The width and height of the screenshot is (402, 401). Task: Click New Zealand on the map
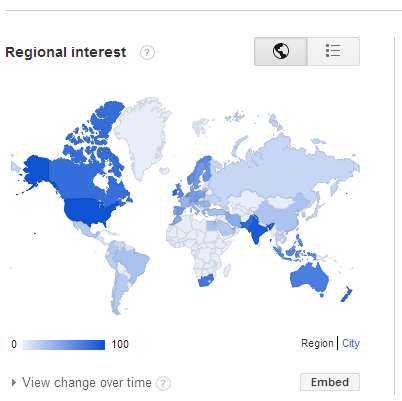(347, 294)
